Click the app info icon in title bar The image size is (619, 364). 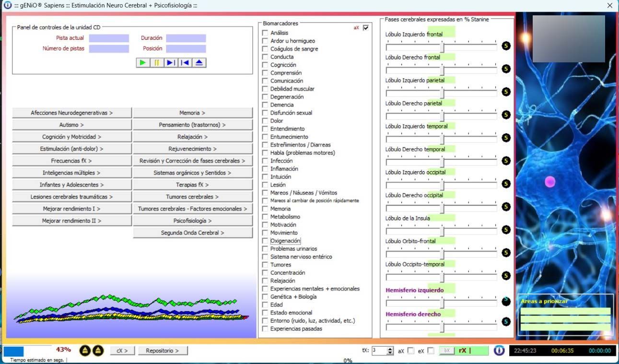click(x=7, y=5)
